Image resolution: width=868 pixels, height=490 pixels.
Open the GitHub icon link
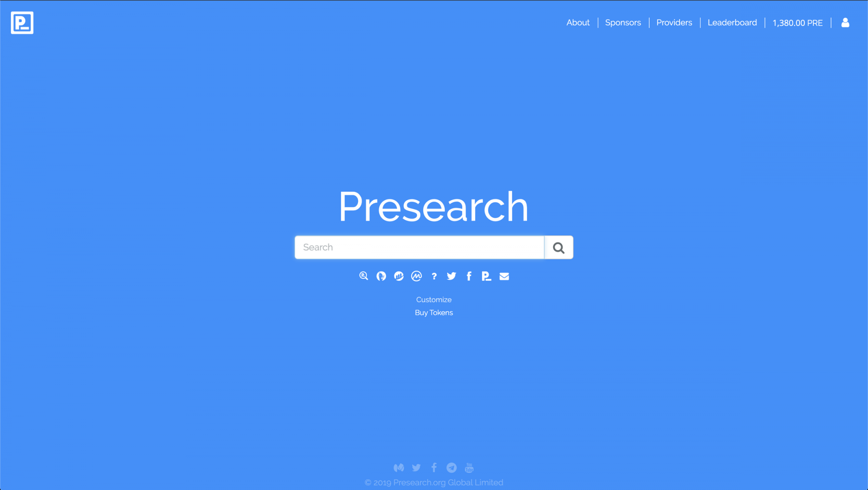pyautogui.click(x=381, y=276)
